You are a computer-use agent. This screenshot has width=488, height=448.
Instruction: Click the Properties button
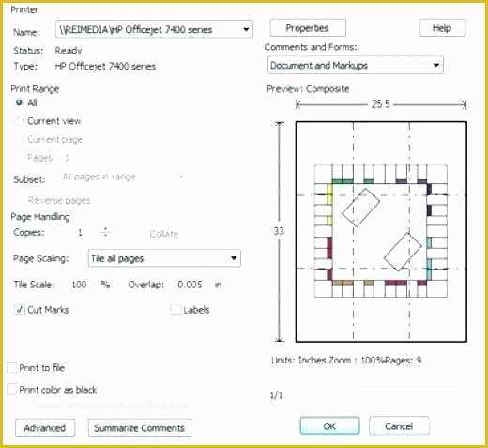click(308, 28)
